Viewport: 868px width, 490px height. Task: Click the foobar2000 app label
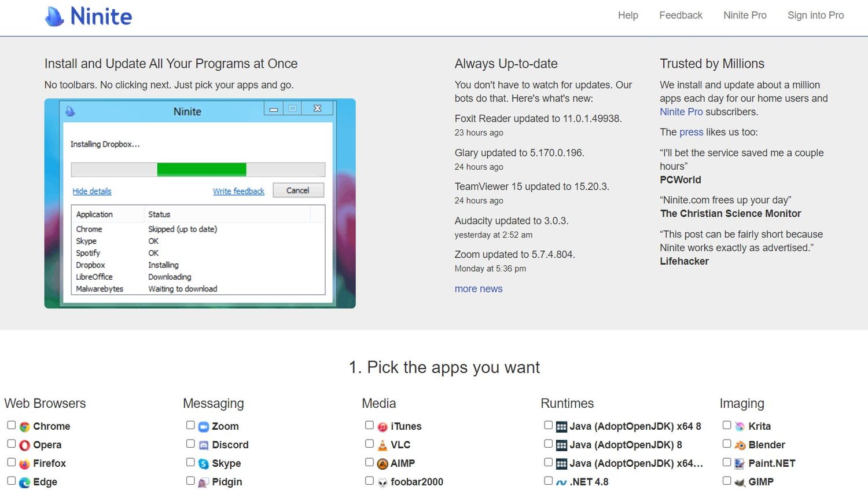pyautogui.click(x=417, y=482)
